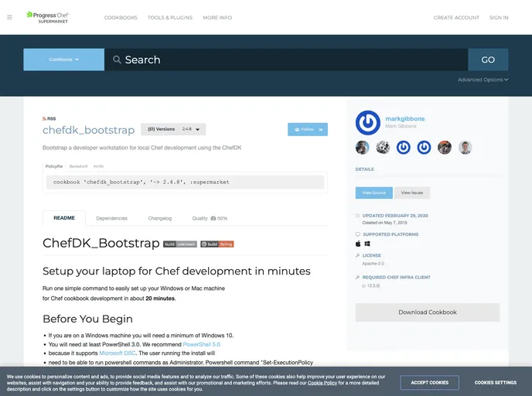The height and width of the screenshot is (396, 532).
Task: Open the fourth collaborator avatar
Action: (424, 148)
